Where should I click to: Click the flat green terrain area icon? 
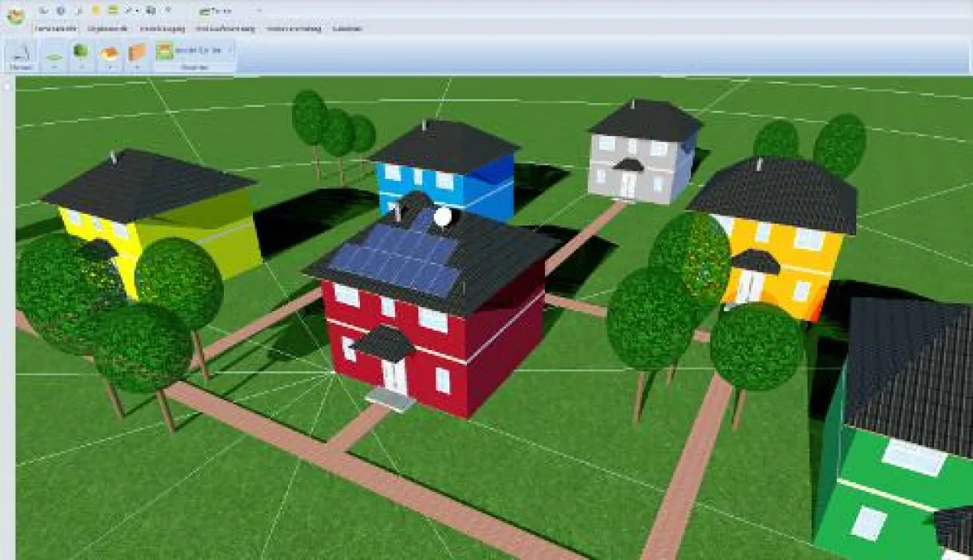pyautogui.click(x=54, y=55)
